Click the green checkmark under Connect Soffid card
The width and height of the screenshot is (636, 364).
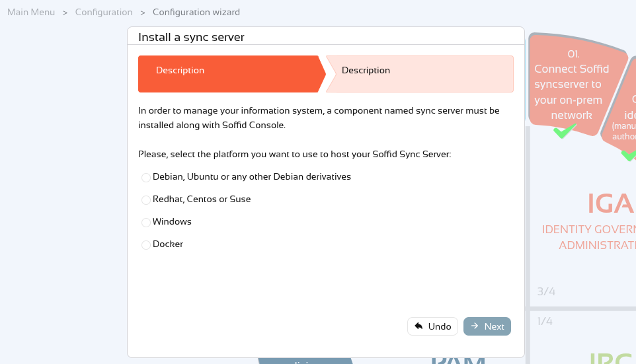(x=565, y=131)
